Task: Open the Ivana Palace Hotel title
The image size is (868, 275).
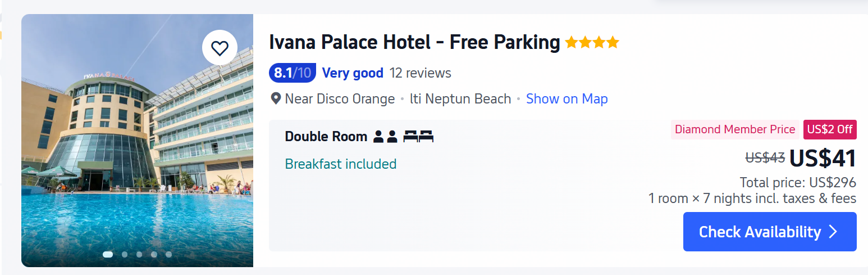Action: coord(414,42)
